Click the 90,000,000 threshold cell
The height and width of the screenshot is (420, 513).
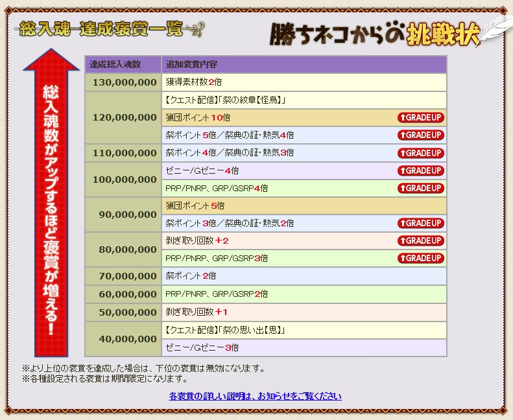[x=123, y=215]
